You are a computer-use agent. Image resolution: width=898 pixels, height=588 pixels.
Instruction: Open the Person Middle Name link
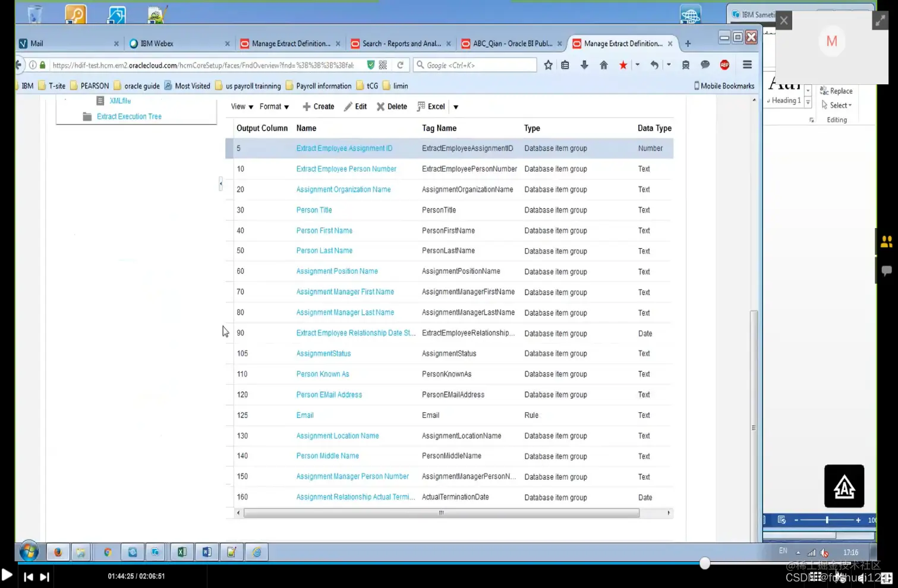[x=327, y=456]
